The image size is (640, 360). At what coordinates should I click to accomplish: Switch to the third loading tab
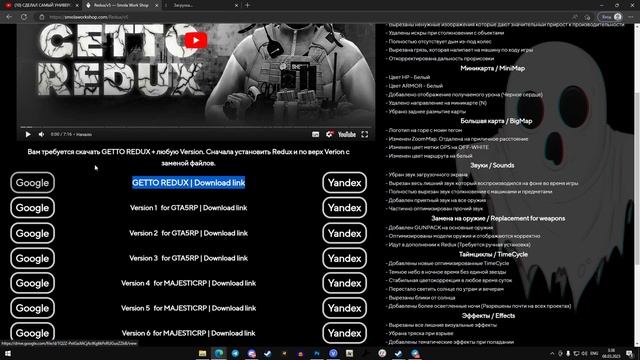click(x=200, y=5)
